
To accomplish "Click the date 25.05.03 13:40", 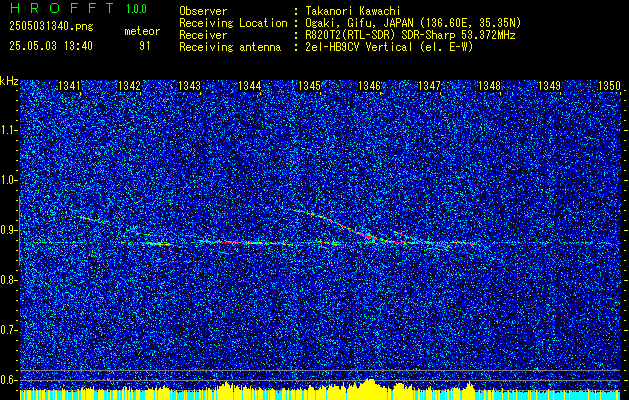I will [51, 46].
